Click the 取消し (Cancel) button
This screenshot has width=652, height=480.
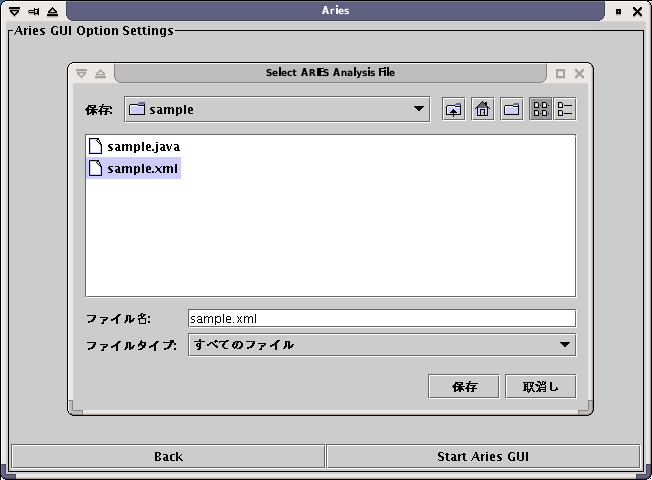(x=541, y=386)
